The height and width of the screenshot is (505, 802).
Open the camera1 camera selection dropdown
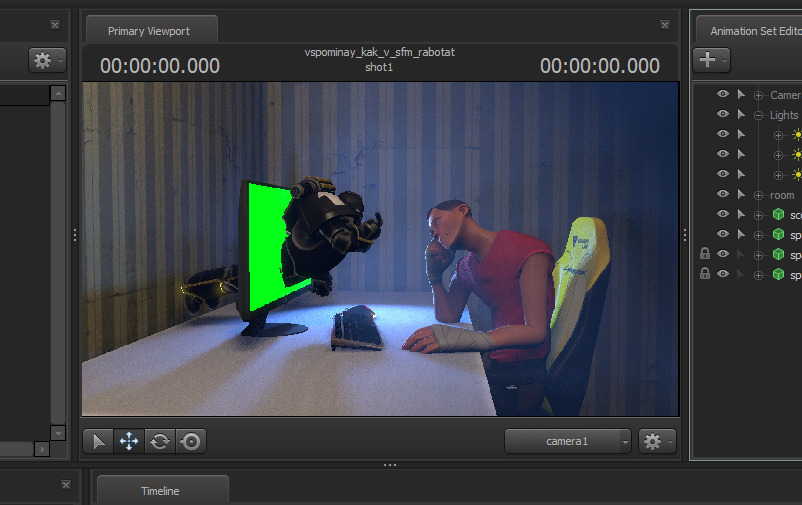[x=568, y=441]
